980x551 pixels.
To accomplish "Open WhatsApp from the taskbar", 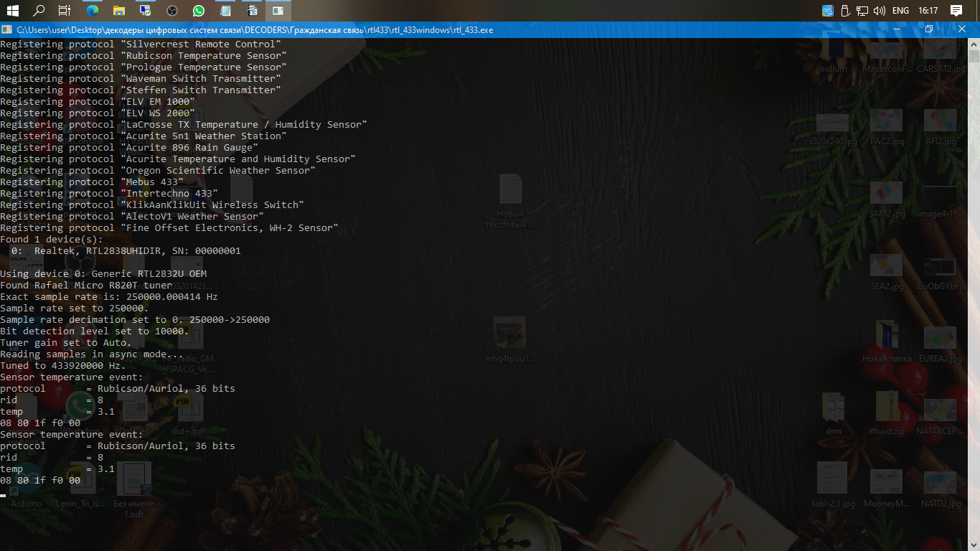I will pyautogui.click(x=199, y=11).
